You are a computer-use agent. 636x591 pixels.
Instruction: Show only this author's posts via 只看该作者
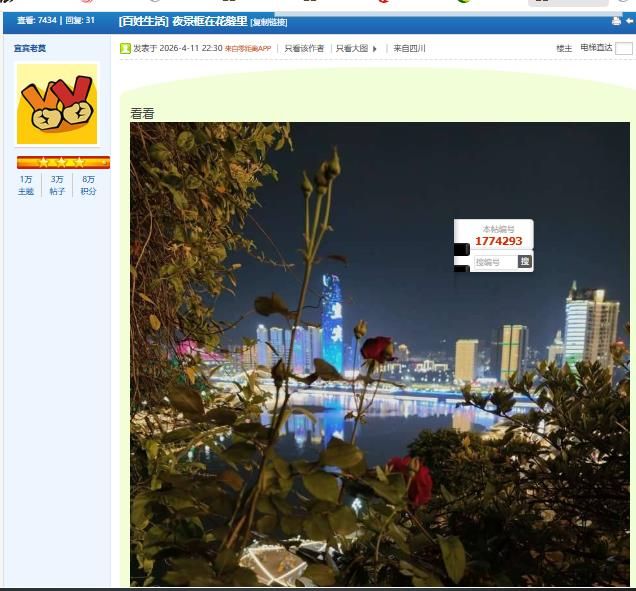[x=304, y=48]
